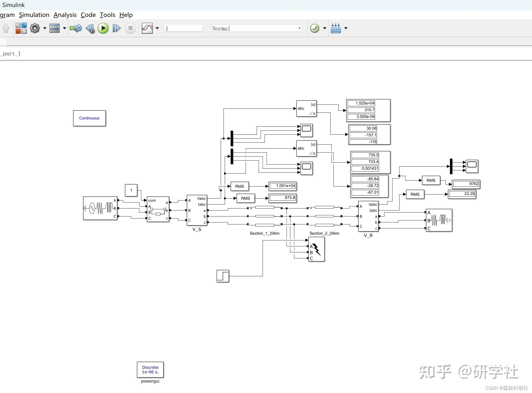Select the three-phase fault breaker block
The width and height of the screenshot is (532, 393).
pos(316,249)
